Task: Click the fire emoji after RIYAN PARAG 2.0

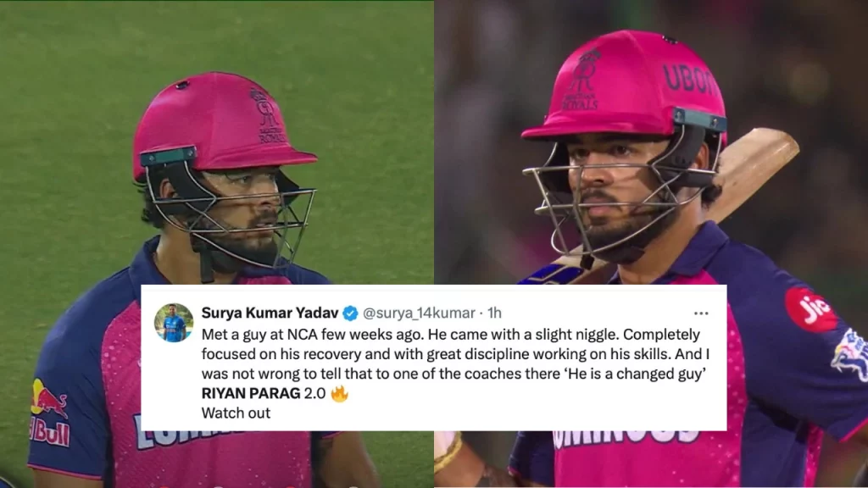Action: [x=339, y=393]
